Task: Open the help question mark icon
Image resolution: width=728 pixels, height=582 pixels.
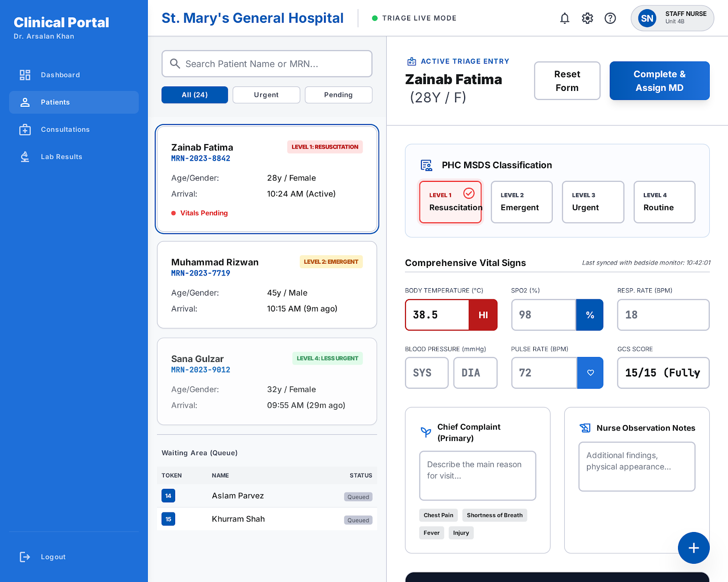Action: 610,18
